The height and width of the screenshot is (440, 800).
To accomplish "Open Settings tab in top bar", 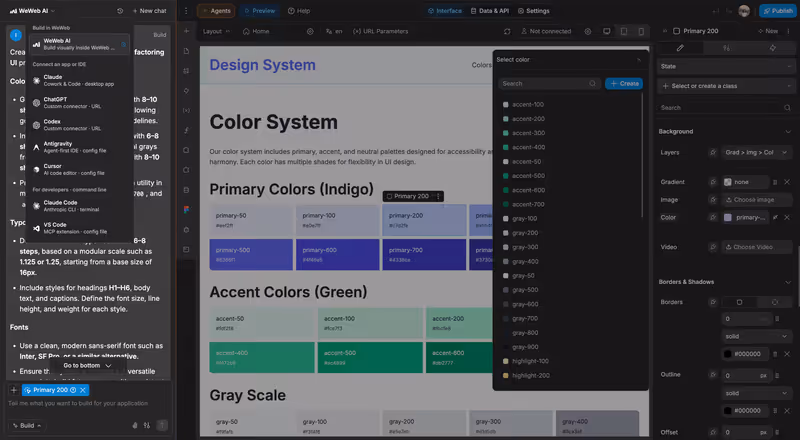I will pyautogui.click(x=534, y=11).
